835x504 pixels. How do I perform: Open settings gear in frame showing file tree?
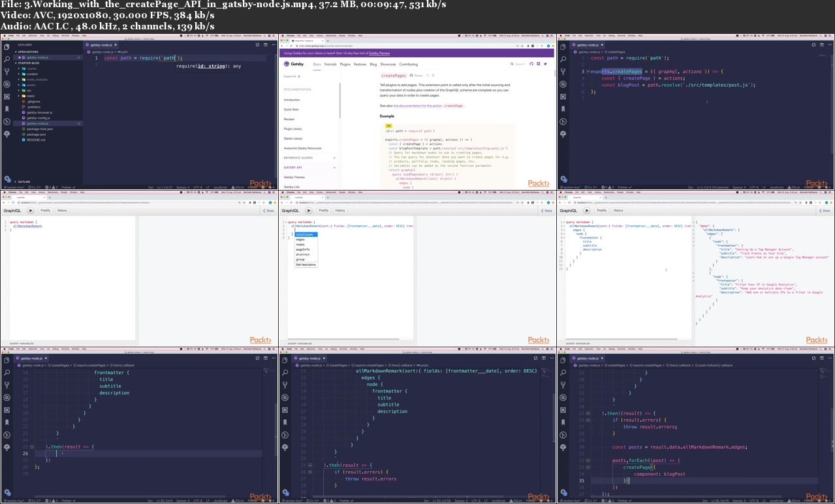click(7, 178)
